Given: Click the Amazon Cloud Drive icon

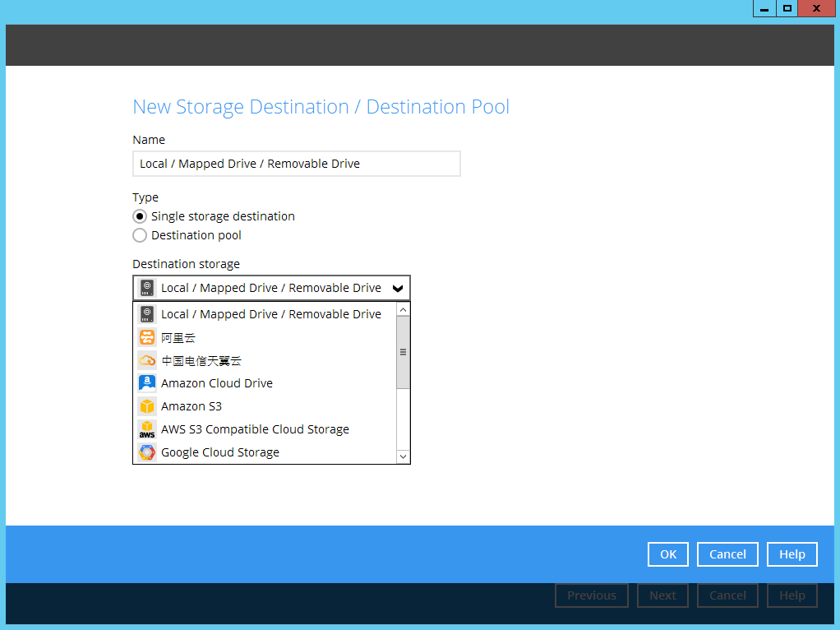Looking at the screenshot, I should tap(147, 383).
